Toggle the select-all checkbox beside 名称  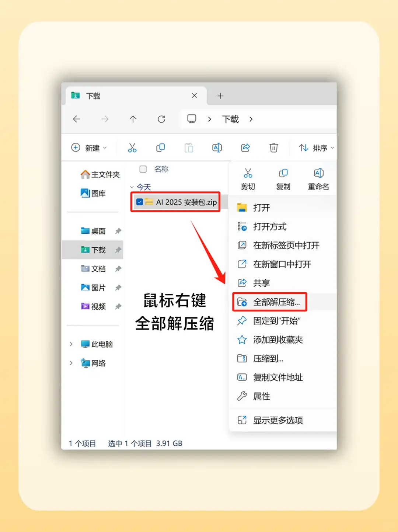[x=143, y=169]
